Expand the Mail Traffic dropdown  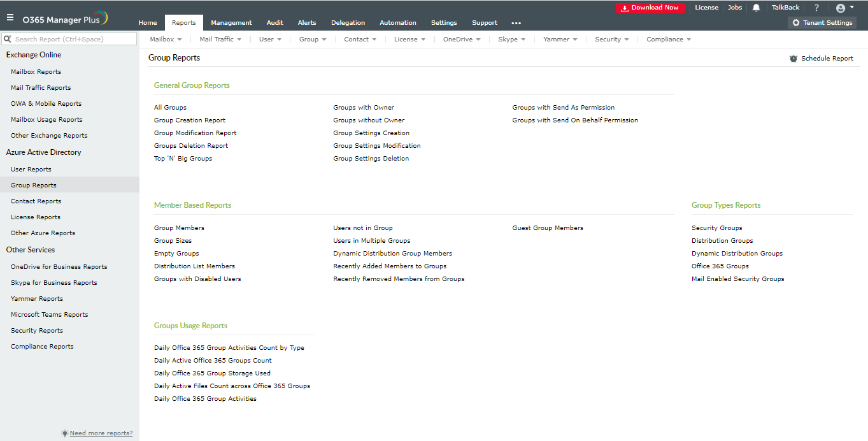click(x=220, y=40)
